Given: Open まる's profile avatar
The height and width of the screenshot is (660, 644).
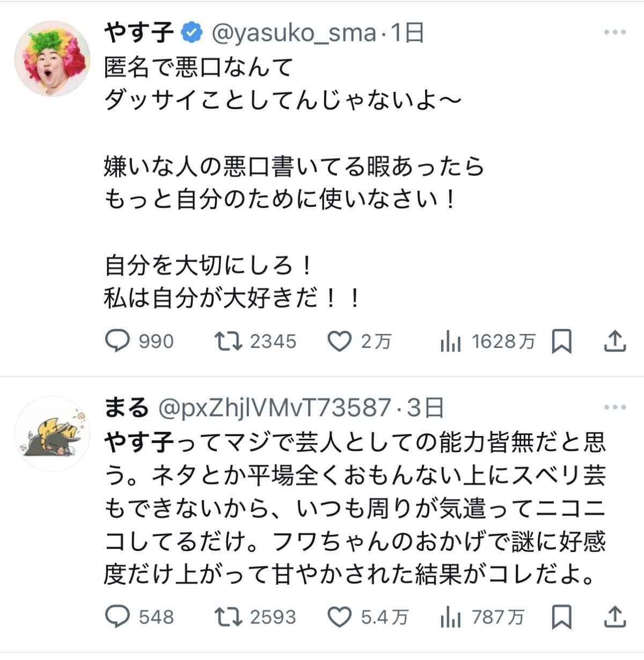Looking at the screenshot, I should [x=52, y=434].
